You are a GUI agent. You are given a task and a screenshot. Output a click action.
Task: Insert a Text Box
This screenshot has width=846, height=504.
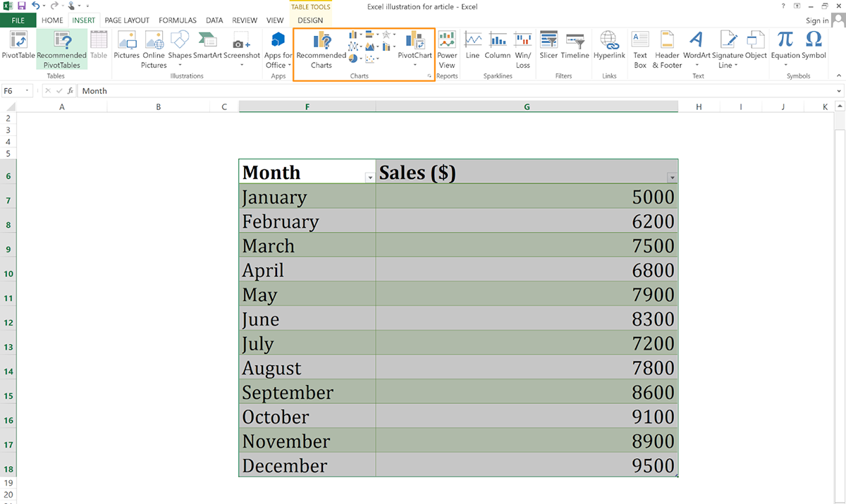tap(639, 48)
